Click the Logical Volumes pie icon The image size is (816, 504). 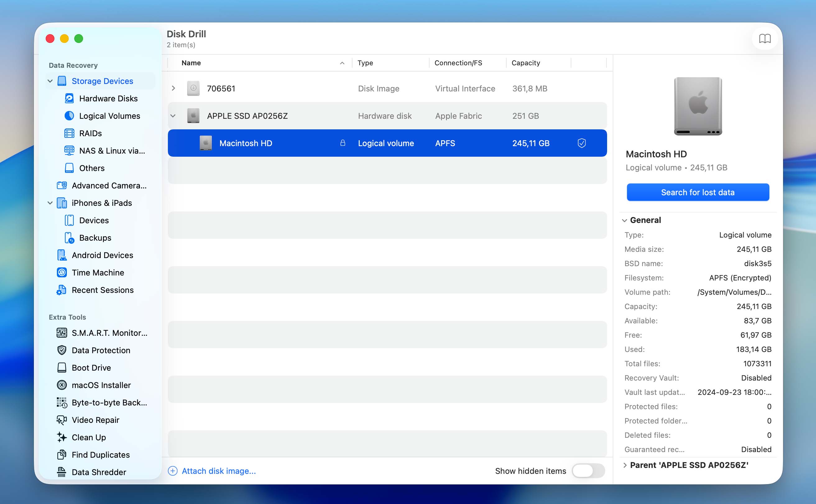69,116
